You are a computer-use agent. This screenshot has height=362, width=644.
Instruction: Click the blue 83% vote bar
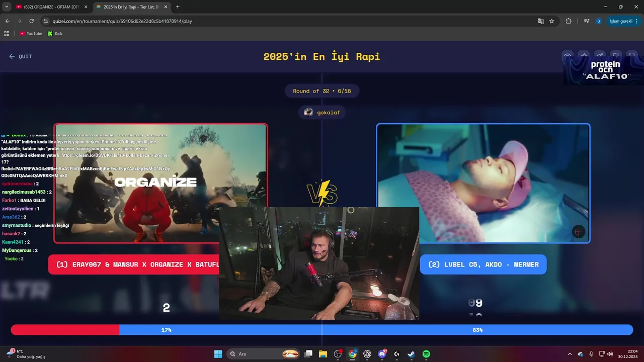click(376, 330)
